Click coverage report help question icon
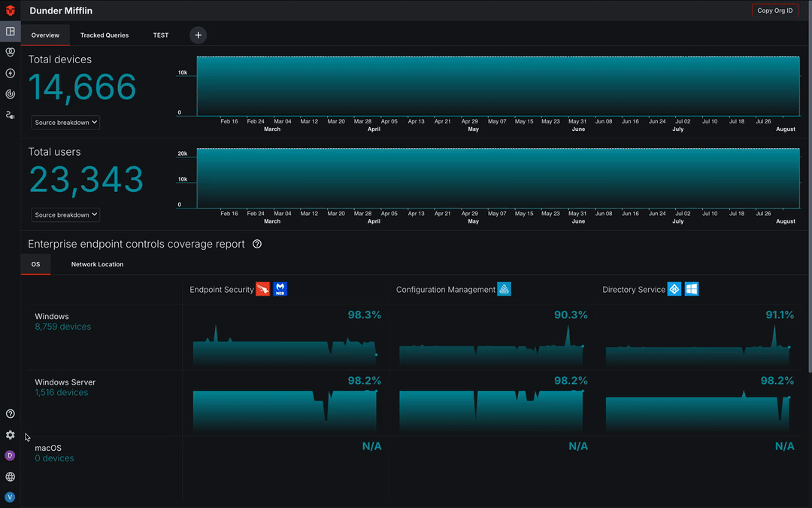 tap(257, 244)
